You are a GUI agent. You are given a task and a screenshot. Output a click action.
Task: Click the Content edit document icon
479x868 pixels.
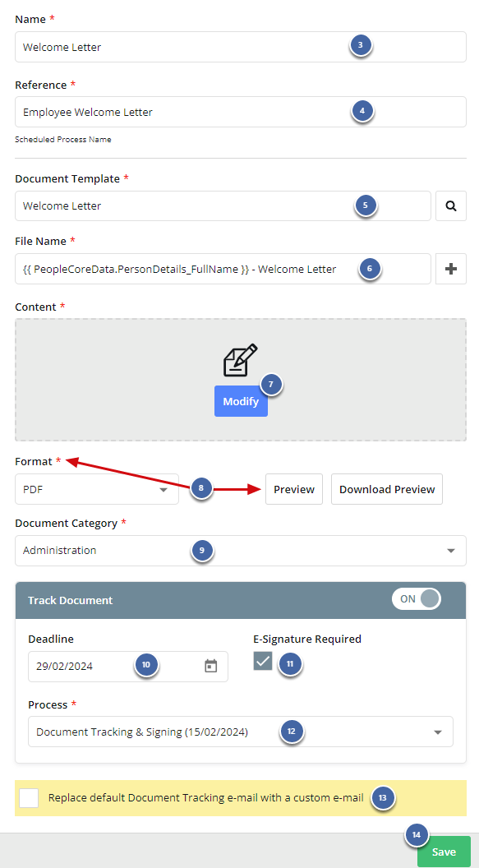click(241, 360)
